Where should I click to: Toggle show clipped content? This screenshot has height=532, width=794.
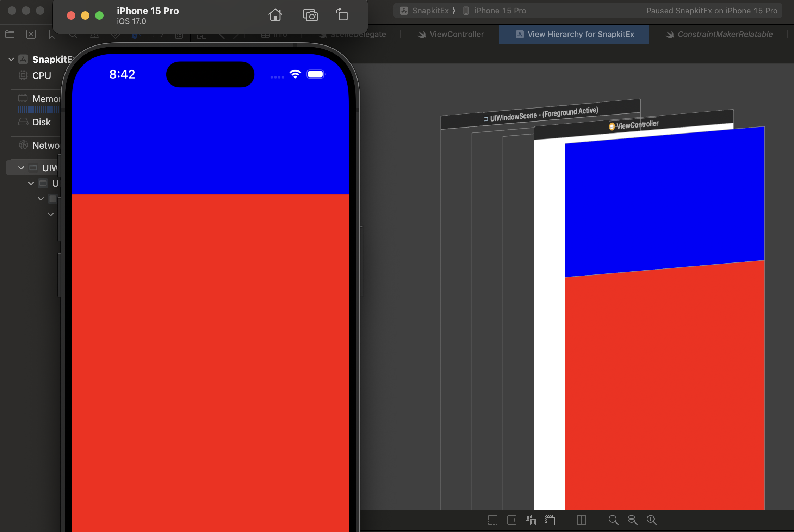click(x=492, y=520)
